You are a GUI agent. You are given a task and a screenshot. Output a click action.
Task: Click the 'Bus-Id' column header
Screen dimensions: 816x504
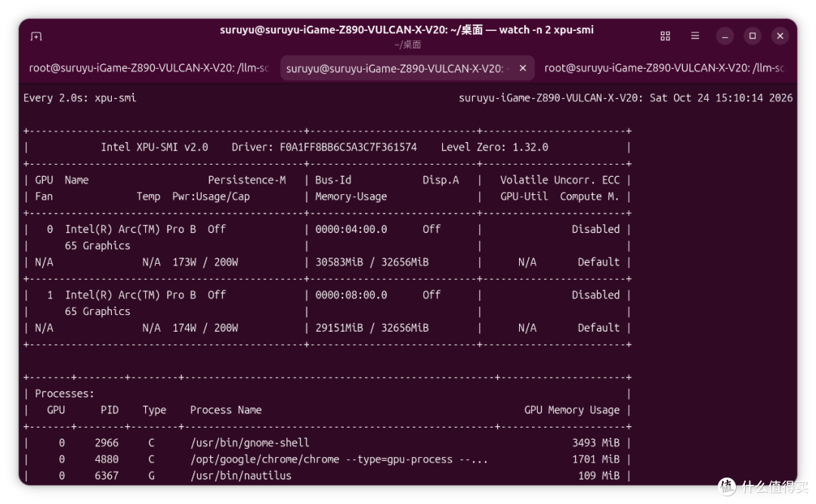(x=333, y=180)
